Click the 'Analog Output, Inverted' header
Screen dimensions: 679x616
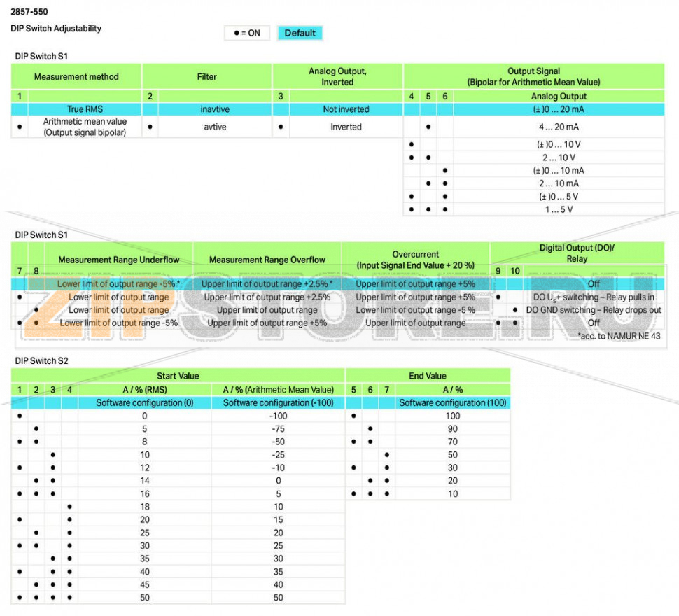pos(337,76)
